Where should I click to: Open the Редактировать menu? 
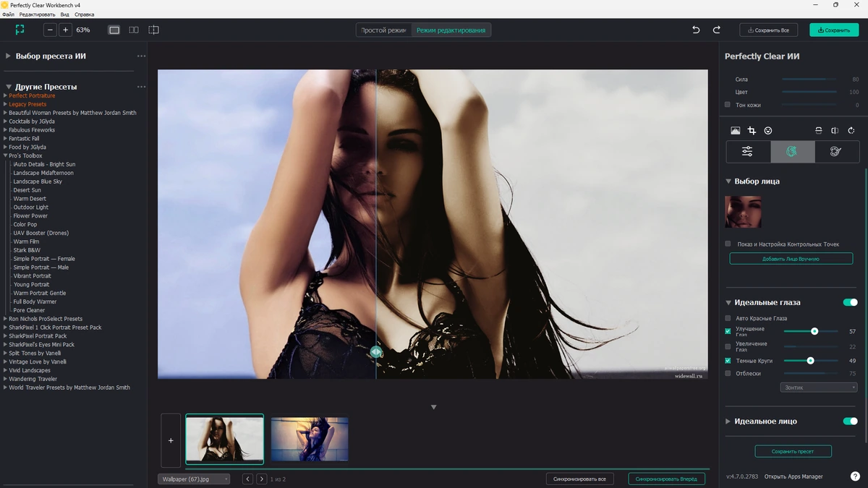click(37, 14)
